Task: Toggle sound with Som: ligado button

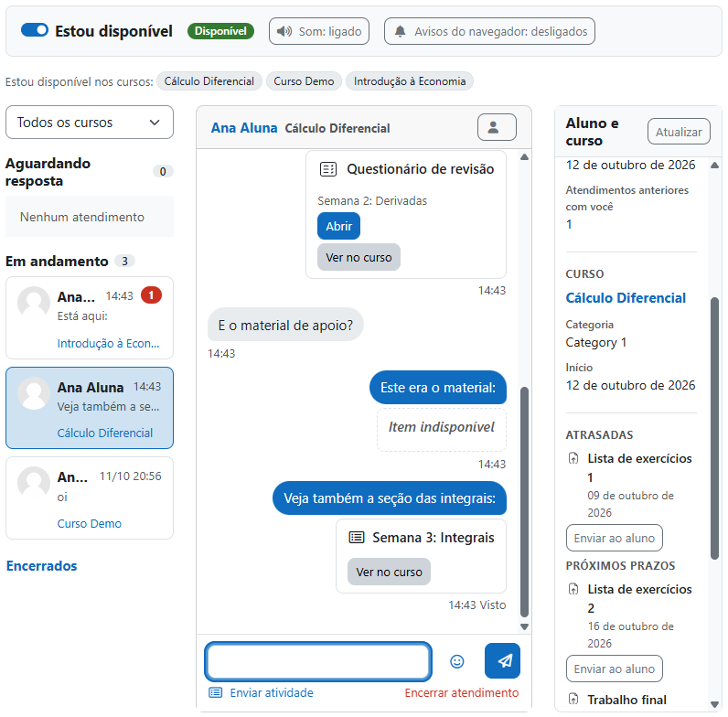Action: 319,31
